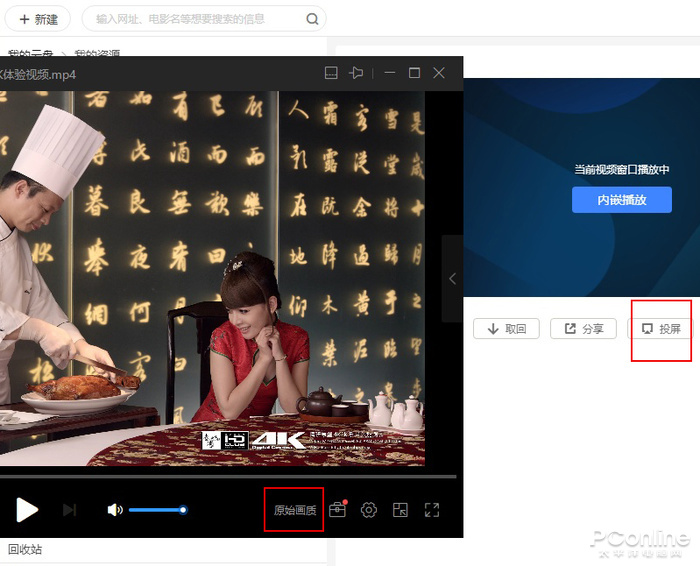Expand the player side panel arrow

452,279
